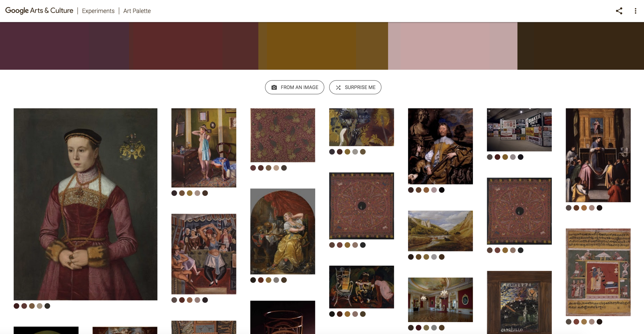This screenshot has height=334, width=644.
Task: Open the Marinetti Cangiullo framed artwork thumbnail
Action: click(519, 302)
